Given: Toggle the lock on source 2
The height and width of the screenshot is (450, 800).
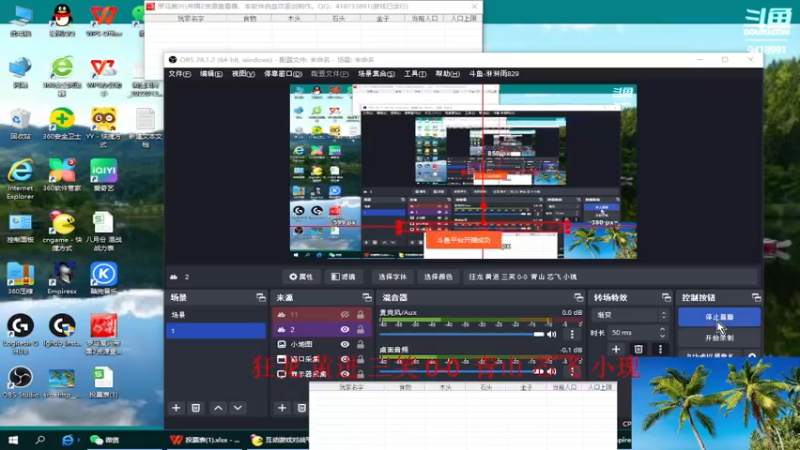Looking at the screenshot, I should point(361,330).
